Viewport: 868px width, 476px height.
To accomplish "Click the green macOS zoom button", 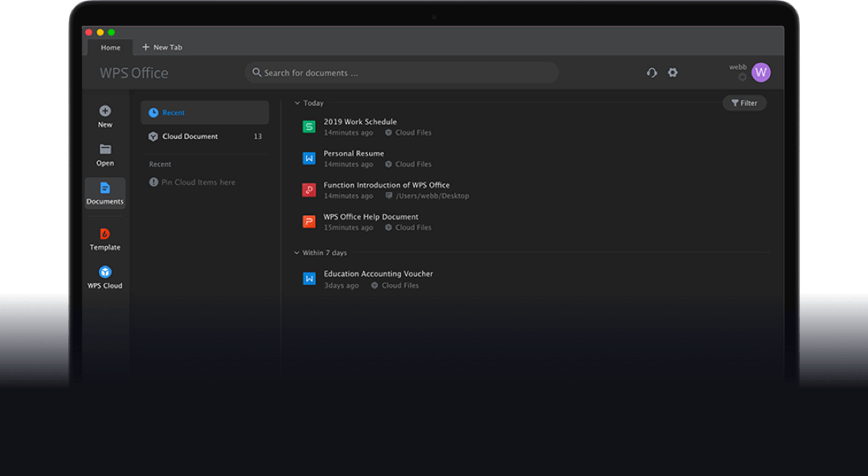I will pyautogui.click(x=111, y=33).
